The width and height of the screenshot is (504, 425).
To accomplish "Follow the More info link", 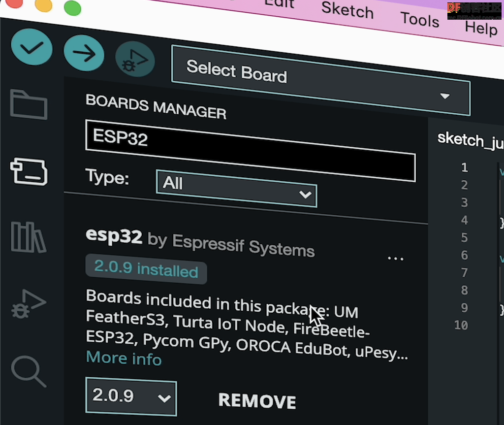I will pyautogui.click(x=124, y=358).
